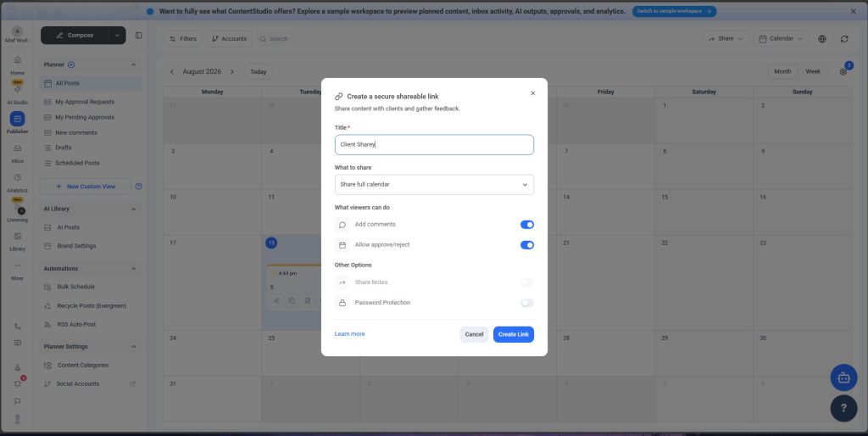
Task: Open the Planner info dropdown badge
Action: coord(71,64)
